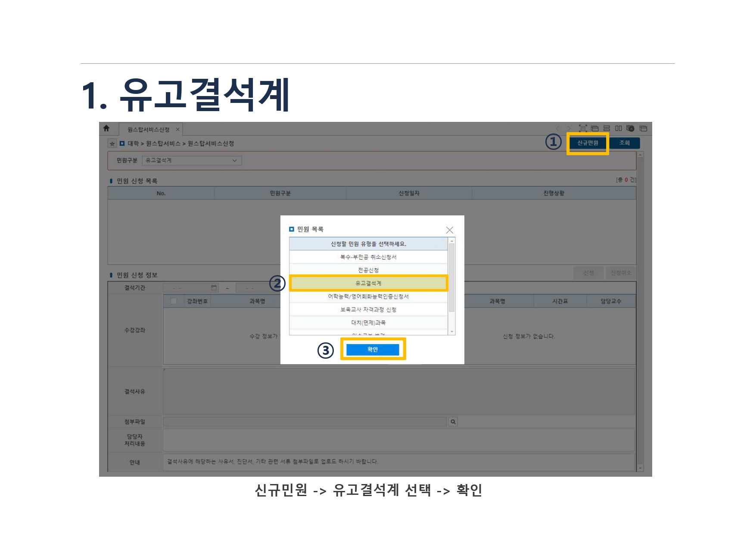Click the close-all-windows icon
The width and height of the screenshot is (756, 534).
pyautogui.click(x=630, y=128)
